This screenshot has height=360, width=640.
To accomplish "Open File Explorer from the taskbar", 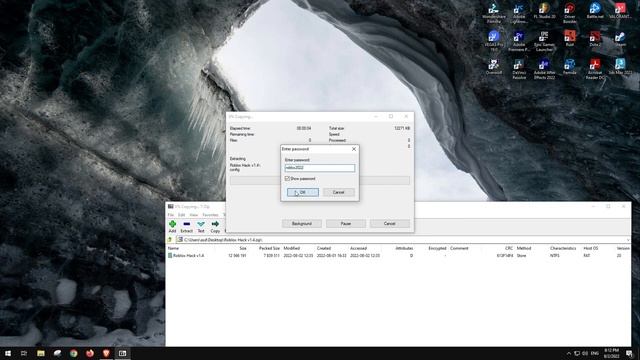I will point(41,353).
